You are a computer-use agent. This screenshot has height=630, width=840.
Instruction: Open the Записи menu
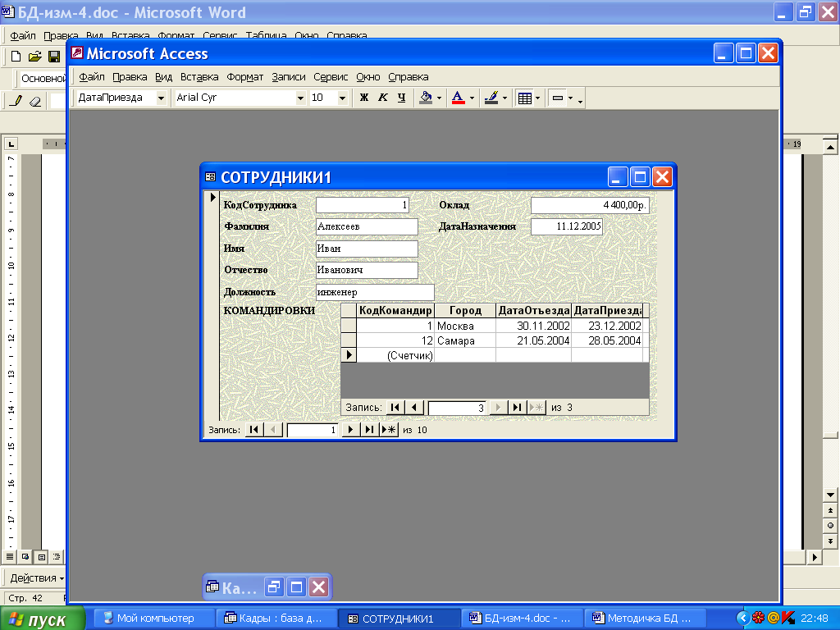coord(288,77)
